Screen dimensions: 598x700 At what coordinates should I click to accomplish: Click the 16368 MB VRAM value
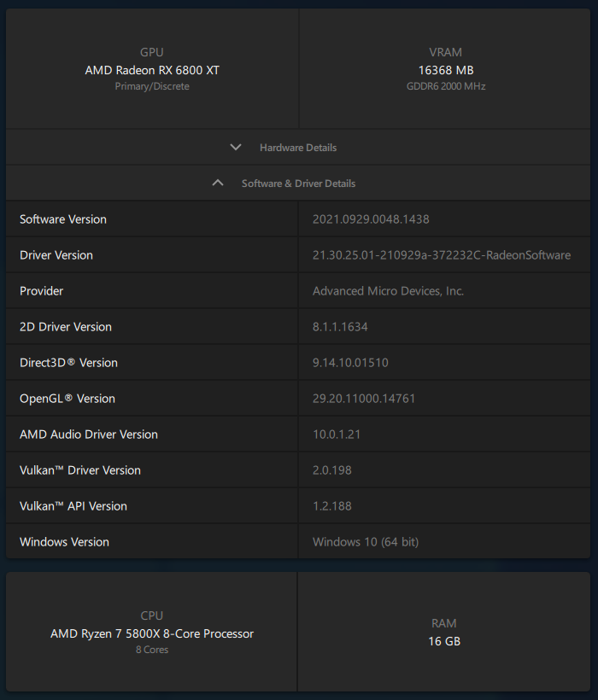446,70
